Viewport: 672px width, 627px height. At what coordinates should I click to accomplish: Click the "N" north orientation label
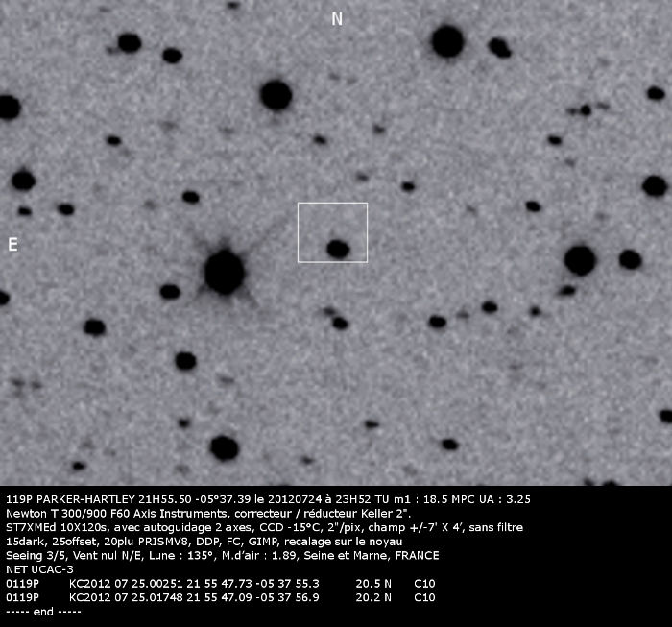[337, 19]
